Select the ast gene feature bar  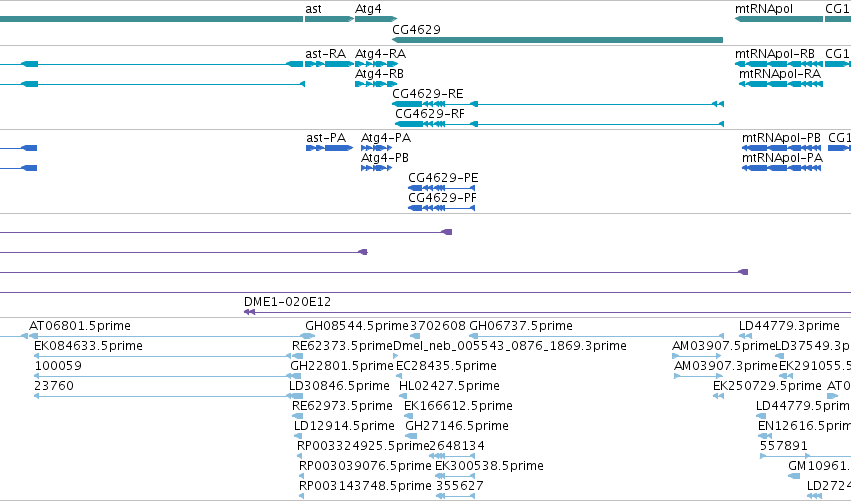click(x=329, y=19)
